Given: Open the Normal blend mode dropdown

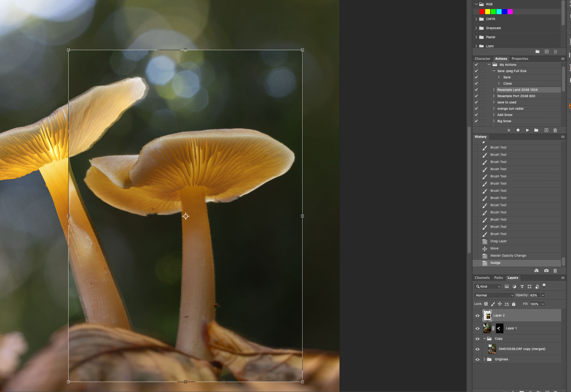Looking at the screenshot, I should (x=494, y=295).
